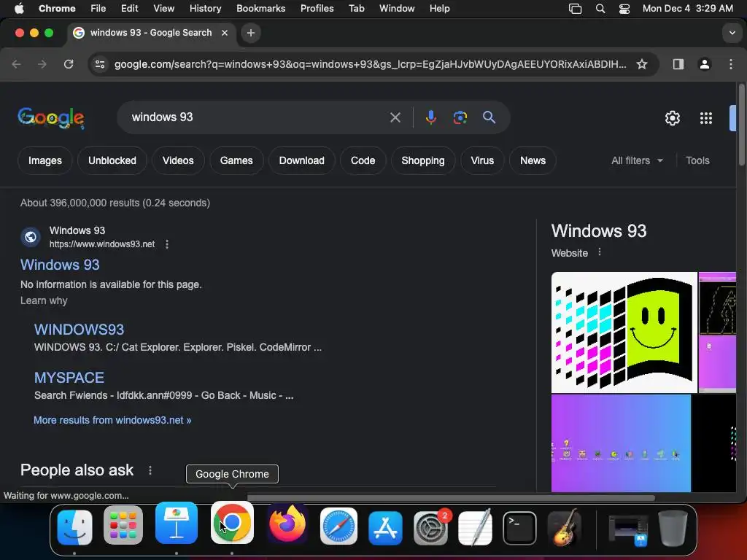Reload the page with the refresh icon

tap(69, 64)
